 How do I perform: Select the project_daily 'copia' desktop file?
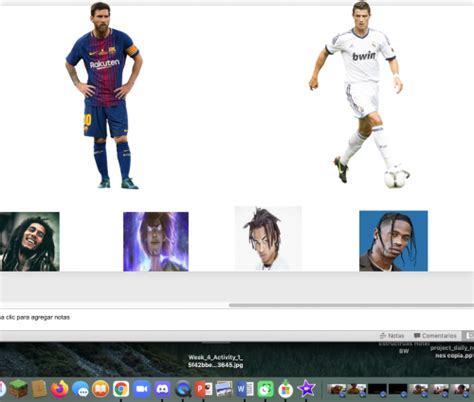[x=452, y=352]
